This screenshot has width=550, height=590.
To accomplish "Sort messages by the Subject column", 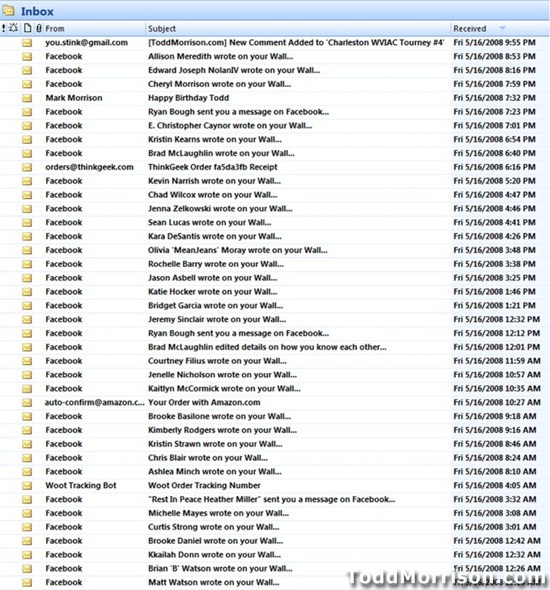I will pyautogui.click(x=162, y=29).
